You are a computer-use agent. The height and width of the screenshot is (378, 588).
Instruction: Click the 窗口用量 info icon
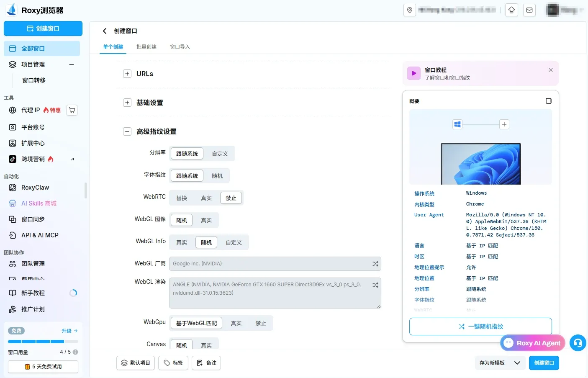[75, 352]
